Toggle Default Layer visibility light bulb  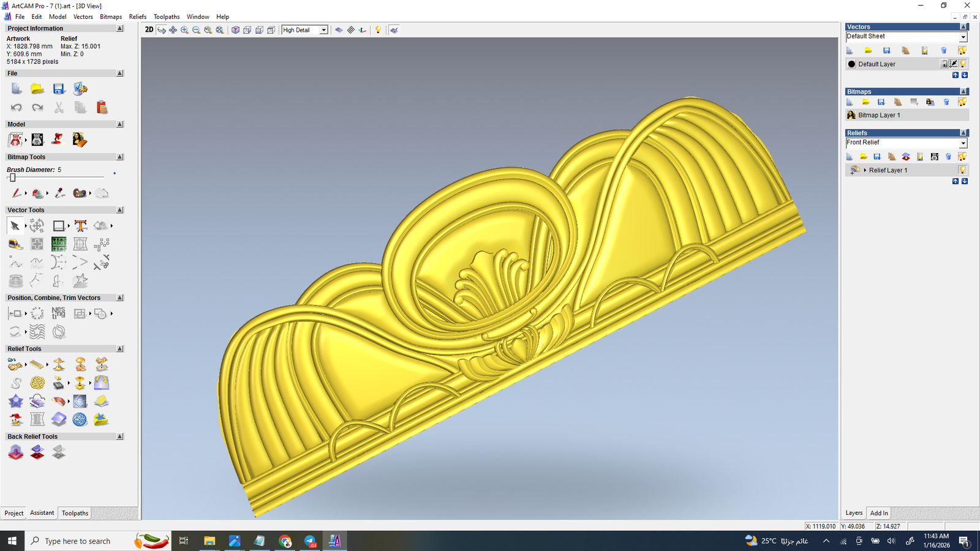coord(963,64)
